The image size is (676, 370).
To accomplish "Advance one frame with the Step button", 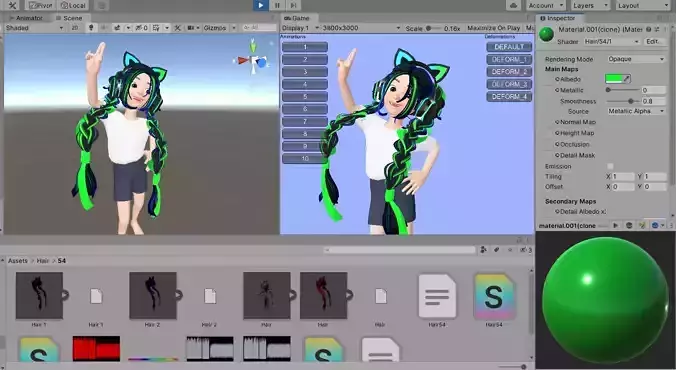I will pos(293,5).
